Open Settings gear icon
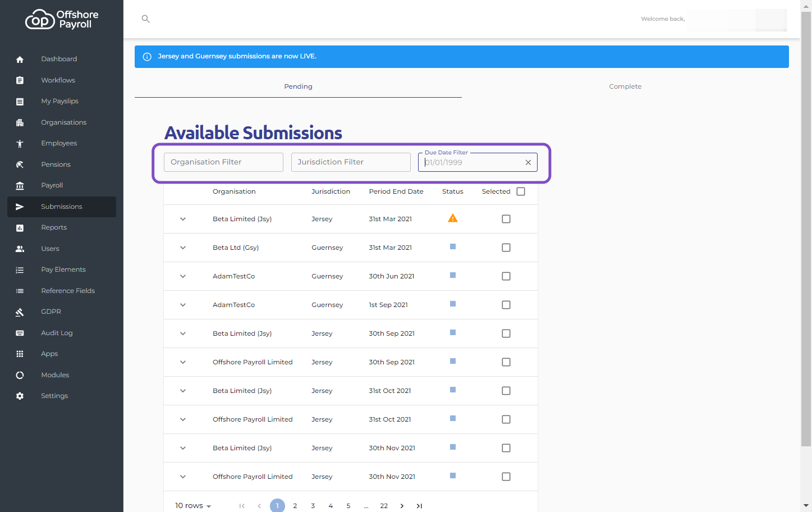812x512 pixels. [20, 396]
